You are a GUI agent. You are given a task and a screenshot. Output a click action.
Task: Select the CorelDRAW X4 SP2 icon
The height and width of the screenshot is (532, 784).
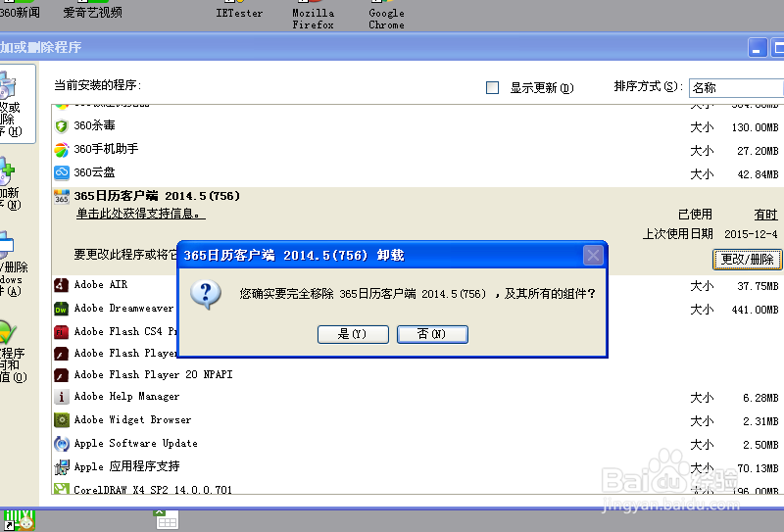(x=62, y=489)
